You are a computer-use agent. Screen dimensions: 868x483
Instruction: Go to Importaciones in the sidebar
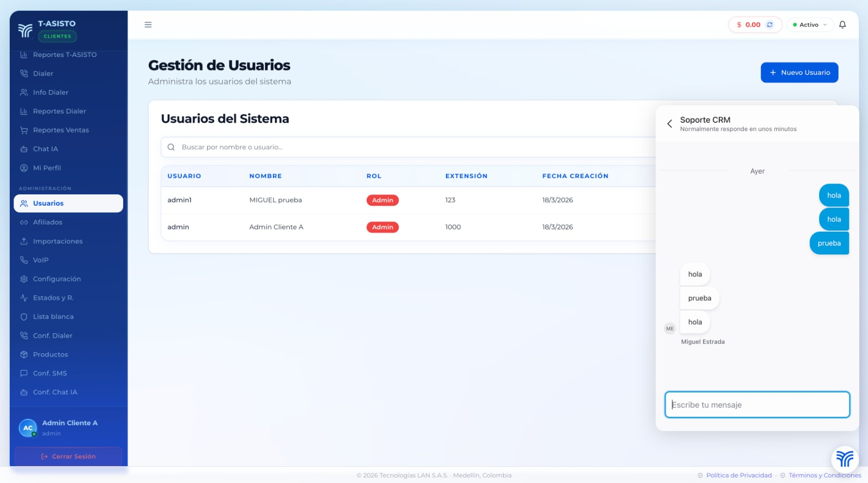(58, 241)
